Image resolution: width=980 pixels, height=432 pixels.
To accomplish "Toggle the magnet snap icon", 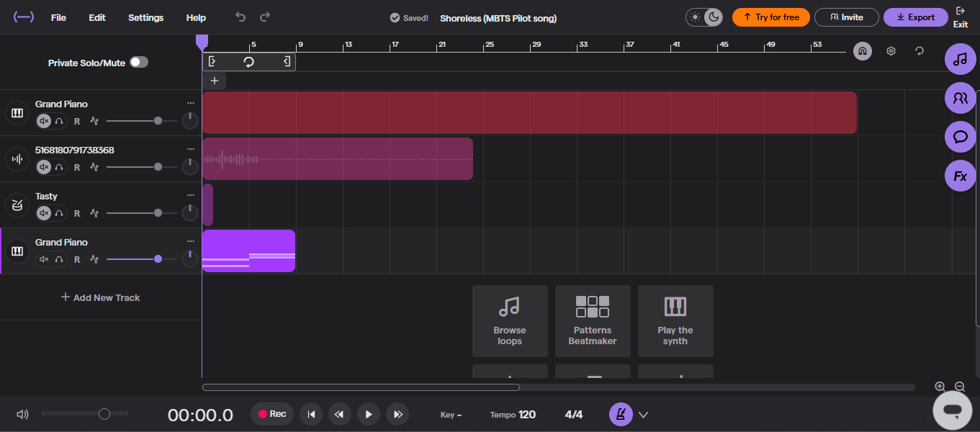I will 862,51.
